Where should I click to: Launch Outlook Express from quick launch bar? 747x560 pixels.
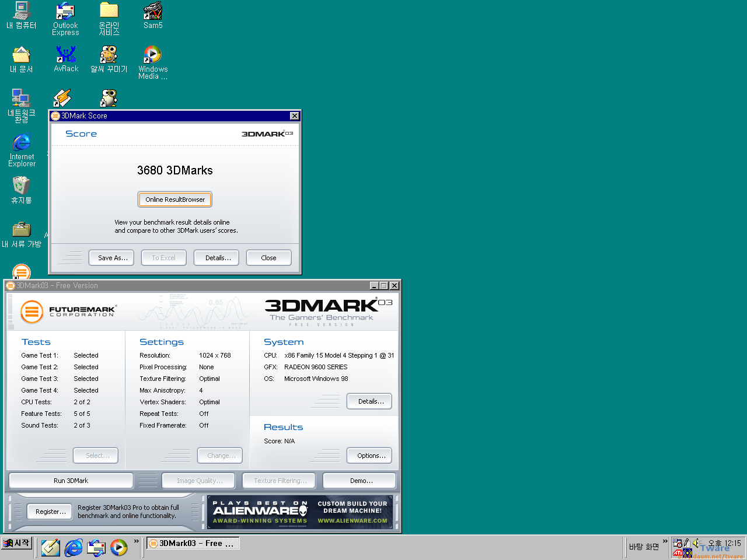pyautogui.click(x=96, y=547)
